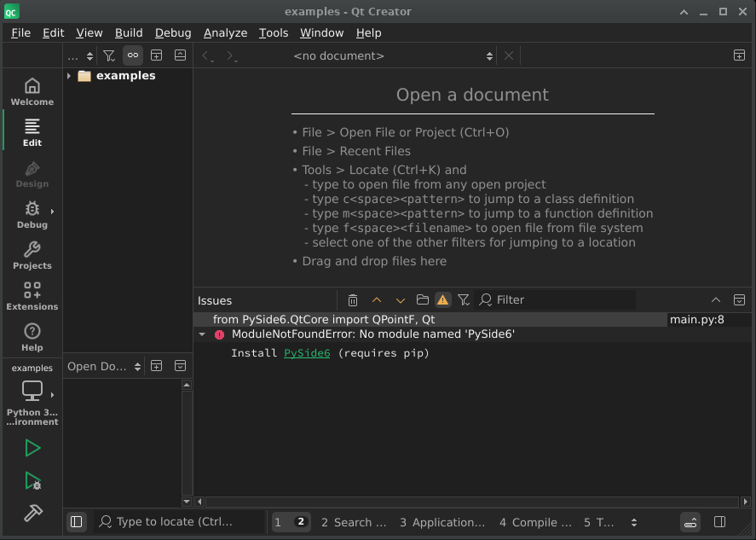Toggle the progress details button
Screen dimensions: 756x540
[x=690, y=522]
